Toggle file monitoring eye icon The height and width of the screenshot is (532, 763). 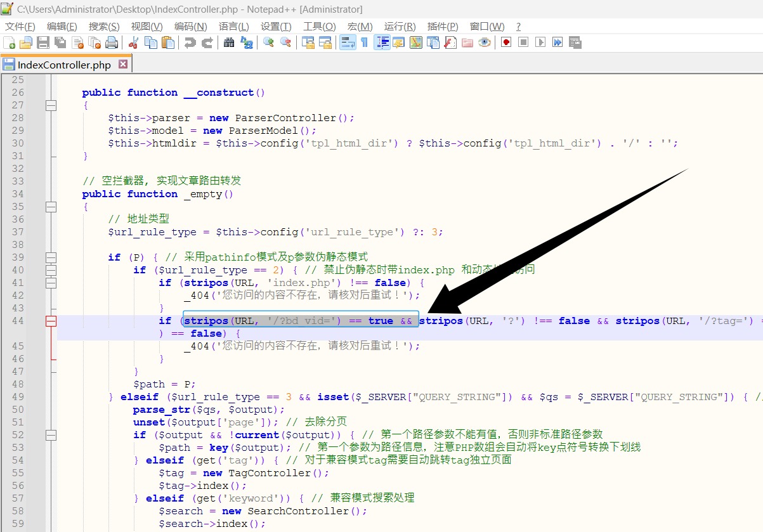click(485, 42)
